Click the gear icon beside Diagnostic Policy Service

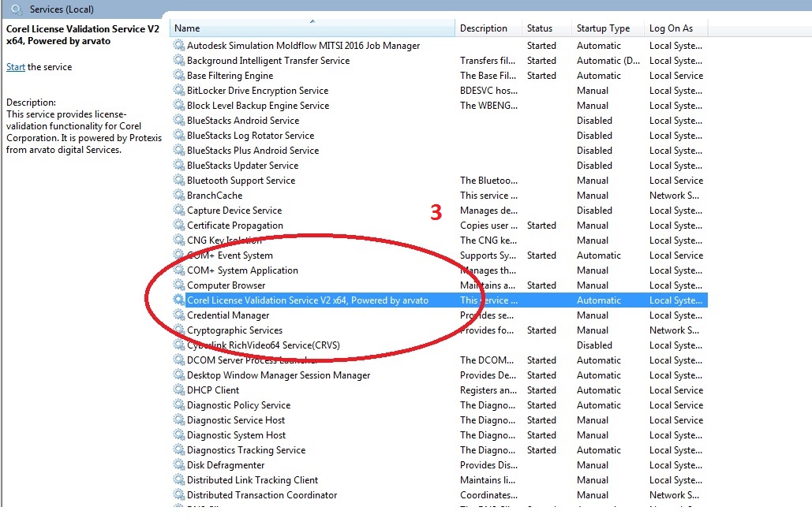click(x=178, y=405)
